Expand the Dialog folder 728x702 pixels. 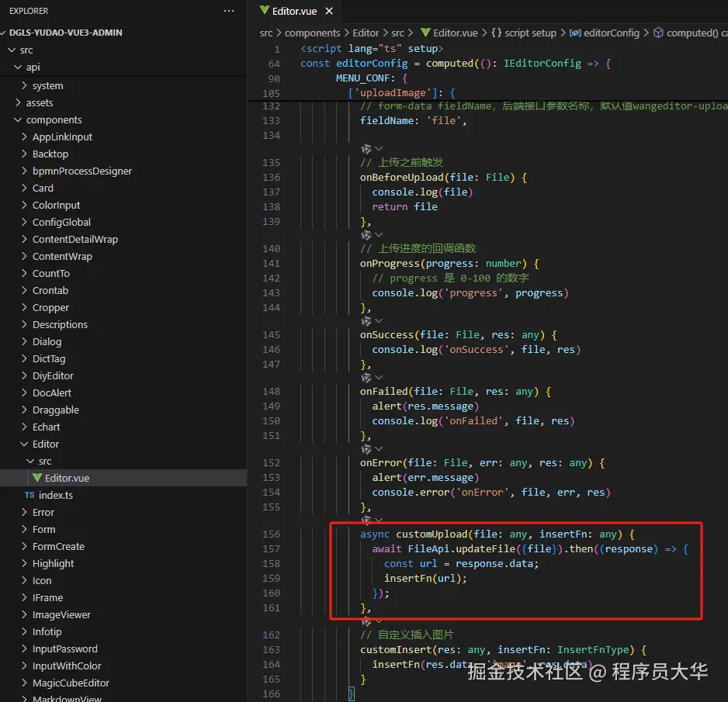pos(24,341)
